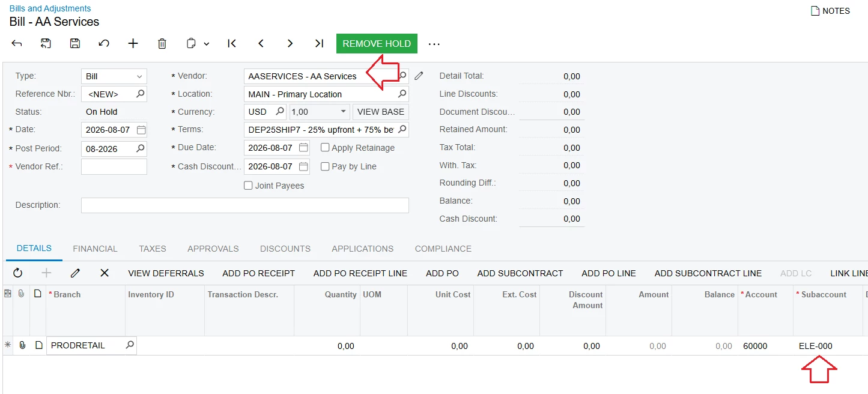868x394 pixels.
Task: Open the more actions ellipsis menu
Action: click(x=434, y=44)
